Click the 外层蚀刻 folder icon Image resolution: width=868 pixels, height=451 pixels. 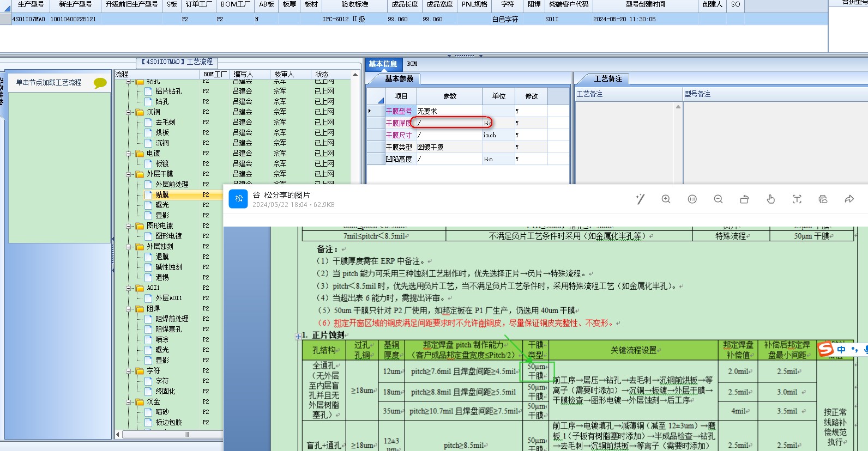[140, 247]
